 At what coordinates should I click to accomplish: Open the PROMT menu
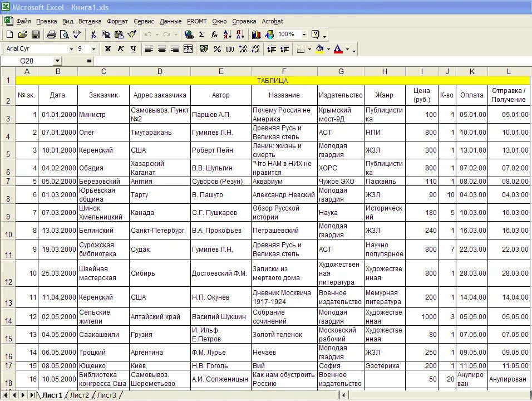point(197,21)
